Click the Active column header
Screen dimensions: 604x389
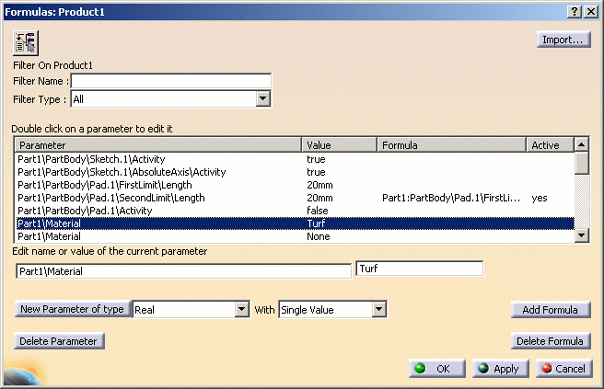550,145
